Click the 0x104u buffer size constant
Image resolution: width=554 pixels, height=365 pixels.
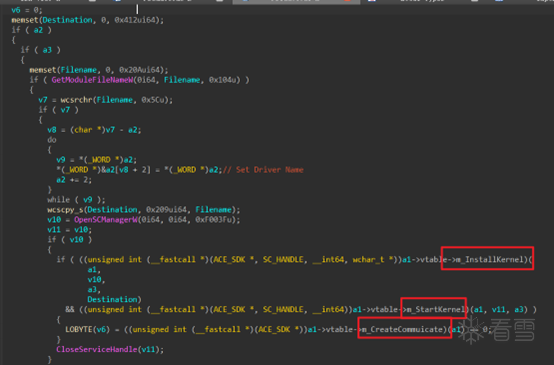[222, 80]
